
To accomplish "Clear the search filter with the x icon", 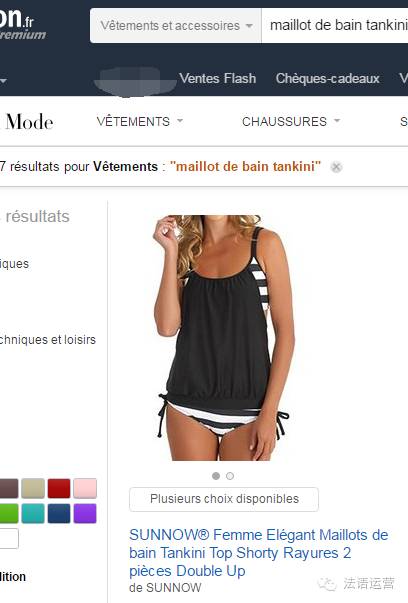I will [x=336, y=167].
